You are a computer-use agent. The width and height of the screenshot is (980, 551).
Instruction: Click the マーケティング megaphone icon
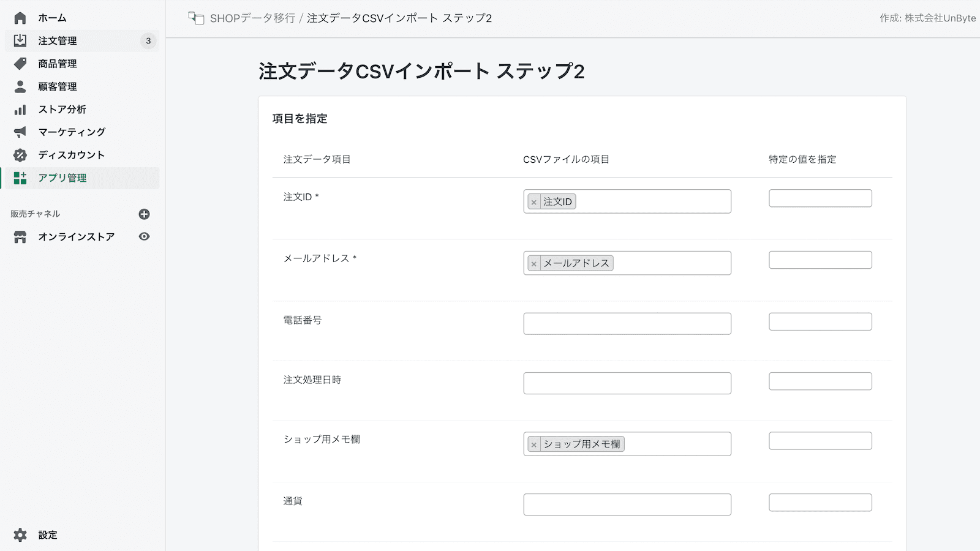tap(20, 132)
